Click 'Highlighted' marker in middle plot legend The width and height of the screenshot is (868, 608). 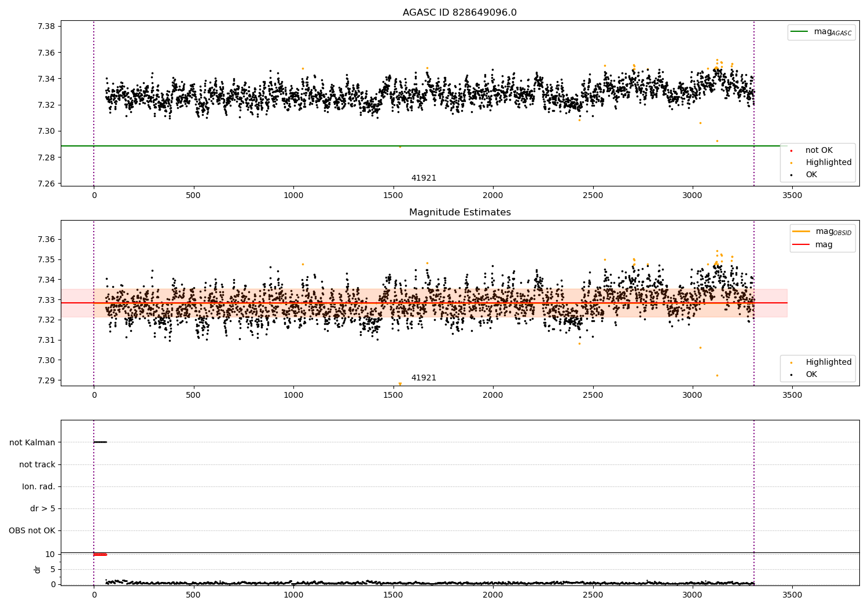[791, 362]
